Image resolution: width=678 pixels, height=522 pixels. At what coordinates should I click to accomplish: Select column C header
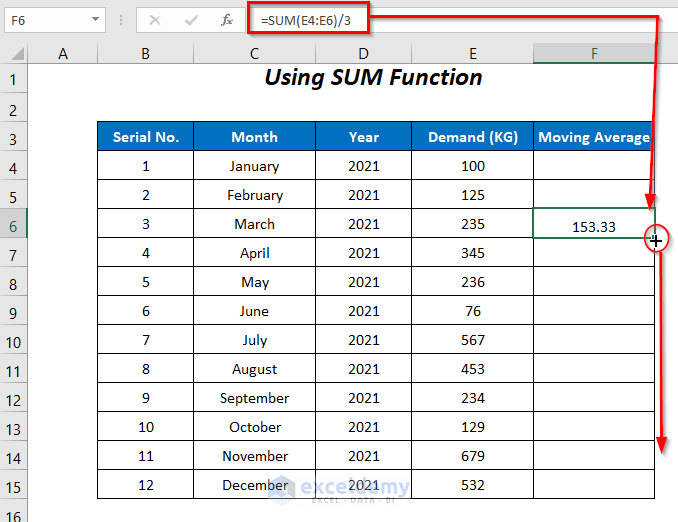coord(254,54)
